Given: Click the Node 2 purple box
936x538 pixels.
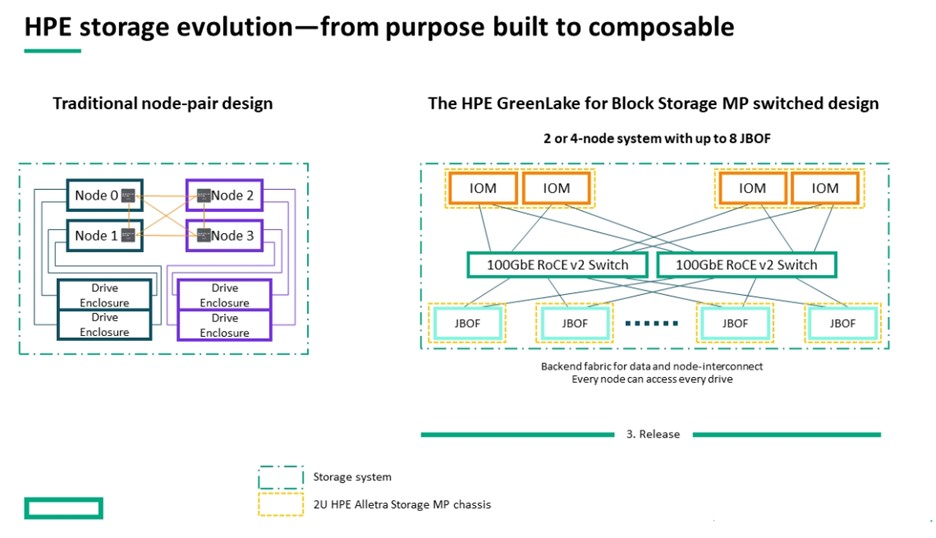Looking at the screenshot, I should click(224, 195).
